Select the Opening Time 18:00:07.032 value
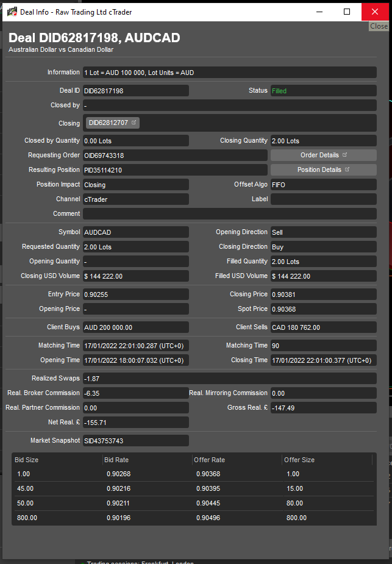The height and width of the screenshot is (564, 392). 135,360
